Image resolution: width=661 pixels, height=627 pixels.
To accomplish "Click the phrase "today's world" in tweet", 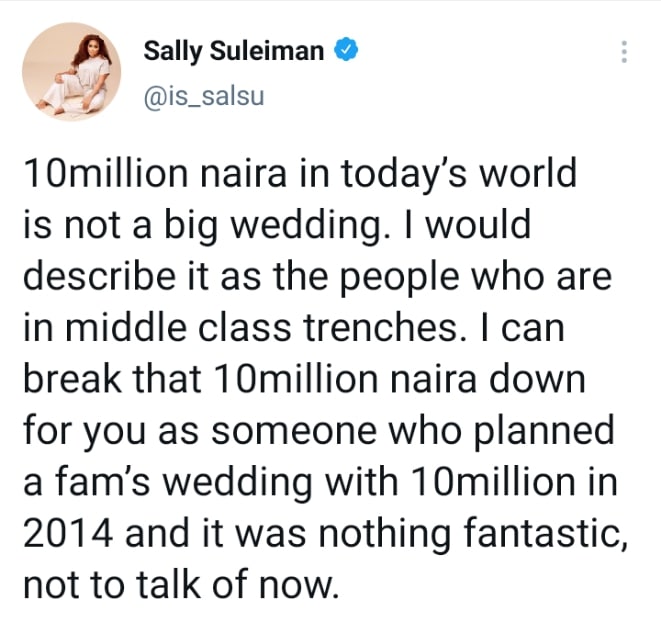I will [486, 176].
